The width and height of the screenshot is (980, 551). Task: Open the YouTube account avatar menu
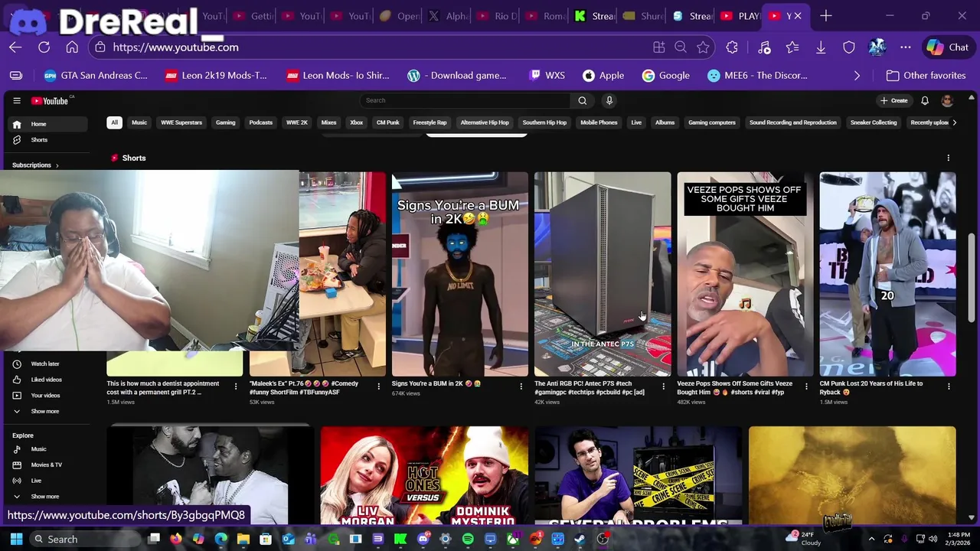[x=947, y=100]
